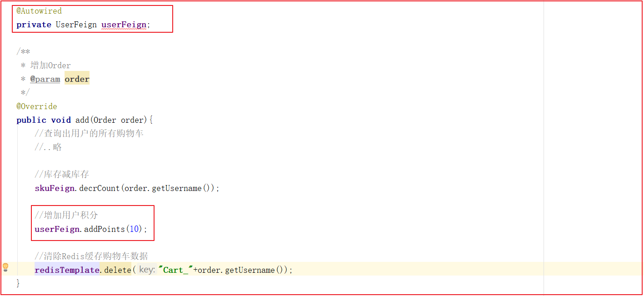Click the closing brace of add method
The width and height of the screenshot is (644, 296).
[18, 284]
